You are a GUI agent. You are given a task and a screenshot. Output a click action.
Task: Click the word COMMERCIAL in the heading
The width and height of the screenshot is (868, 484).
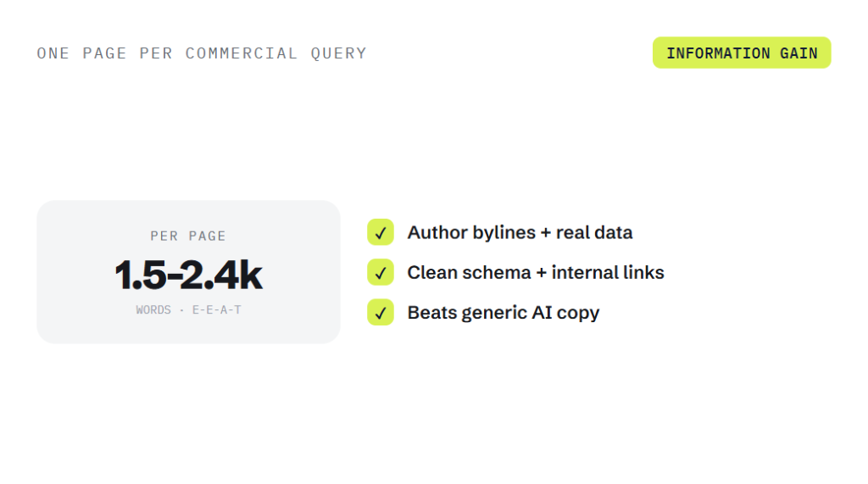coord(242,53)
